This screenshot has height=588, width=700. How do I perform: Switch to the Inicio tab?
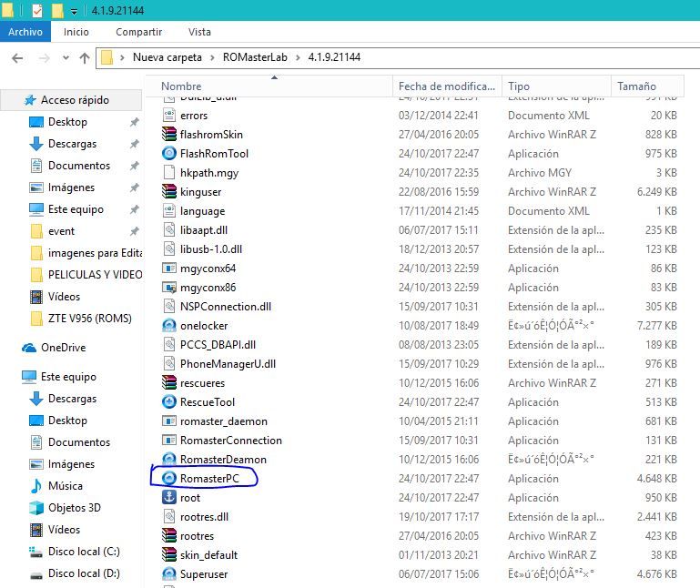coord(76,32)
